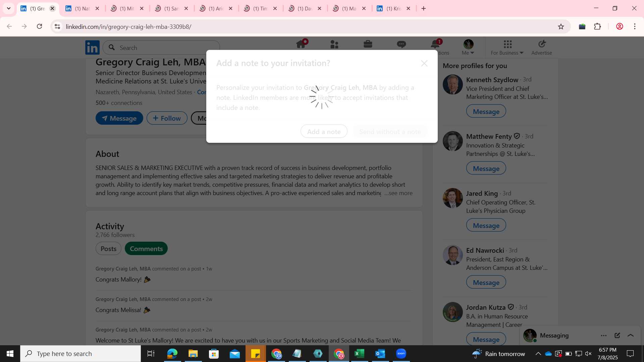Message Jared King
This screenshot has width=644, height=362.
click(x=486, y=225)
